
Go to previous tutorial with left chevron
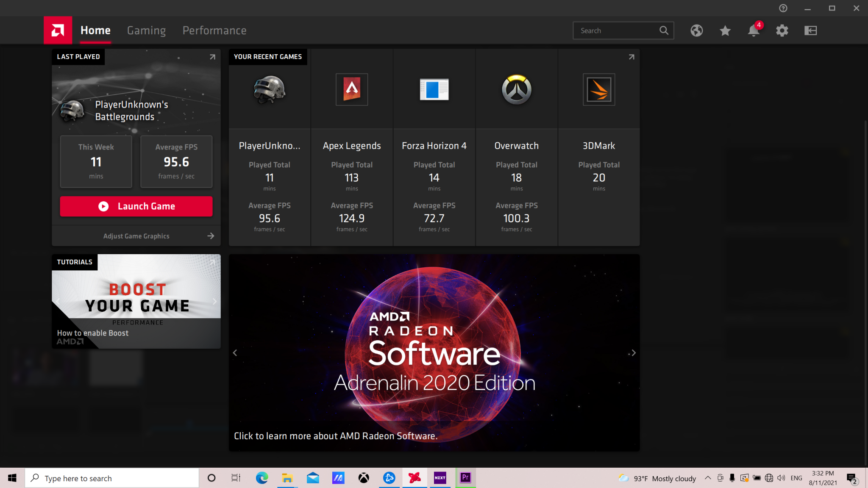point(58,301)
